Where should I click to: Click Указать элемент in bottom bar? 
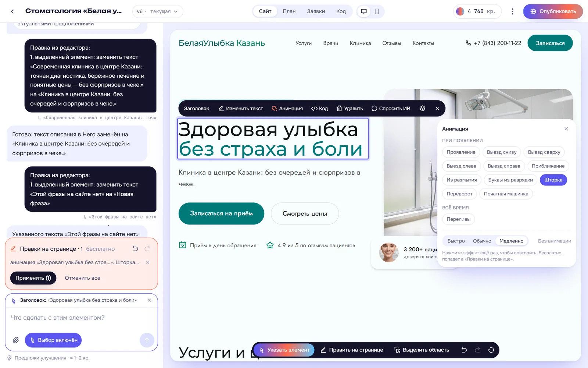click(284, 350)
